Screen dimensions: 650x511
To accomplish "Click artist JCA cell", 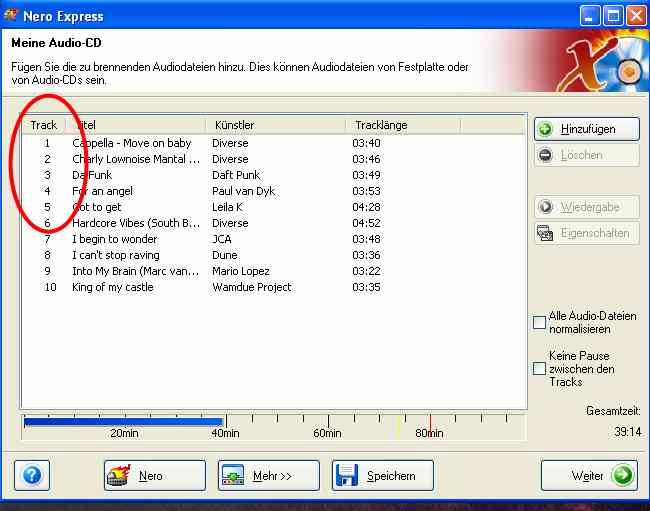I will (222, 239).
